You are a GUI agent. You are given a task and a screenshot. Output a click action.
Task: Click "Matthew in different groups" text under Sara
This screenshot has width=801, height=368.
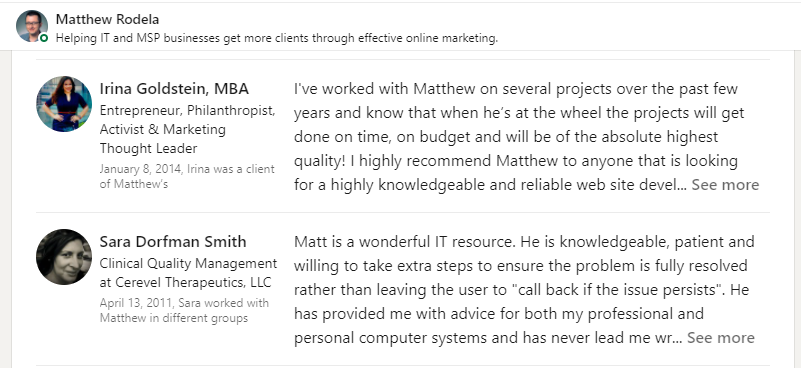pos(174,318)
